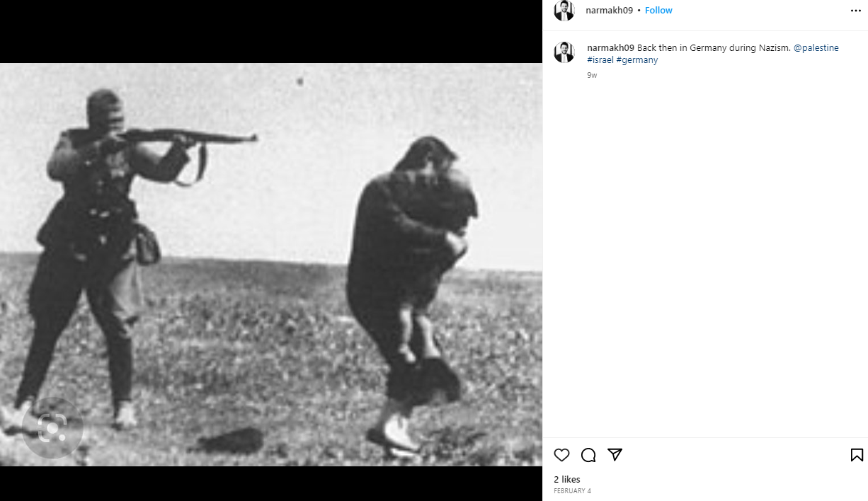Click the black-and-white post photo
Viewport: 868px width, 501px height.
tap(271, 265)
